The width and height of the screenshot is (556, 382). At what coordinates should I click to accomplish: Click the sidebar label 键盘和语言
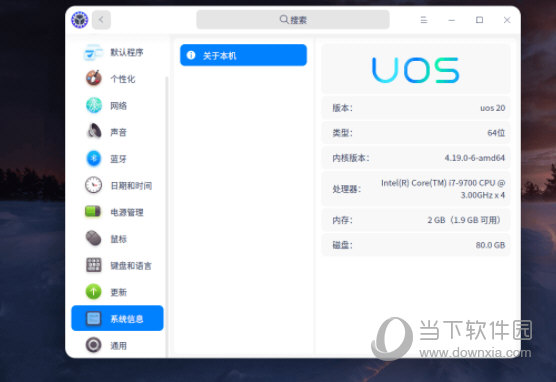(131, 266)
